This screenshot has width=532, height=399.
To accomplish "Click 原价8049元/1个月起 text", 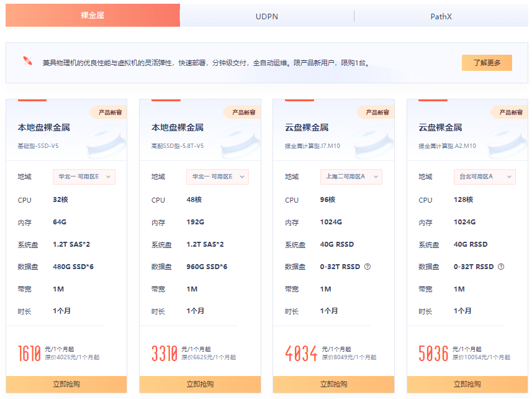I will point(349,357).
